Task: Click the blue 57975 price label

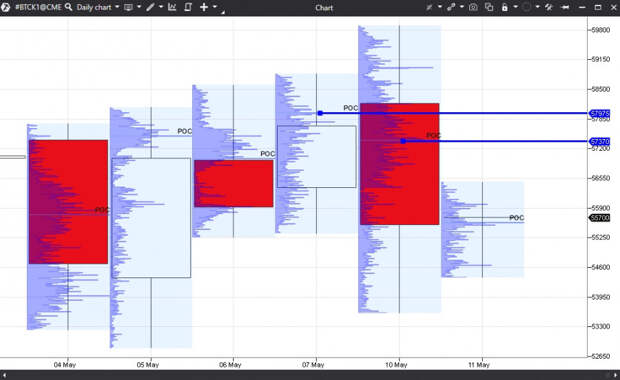Action: [x=599, y=113]
